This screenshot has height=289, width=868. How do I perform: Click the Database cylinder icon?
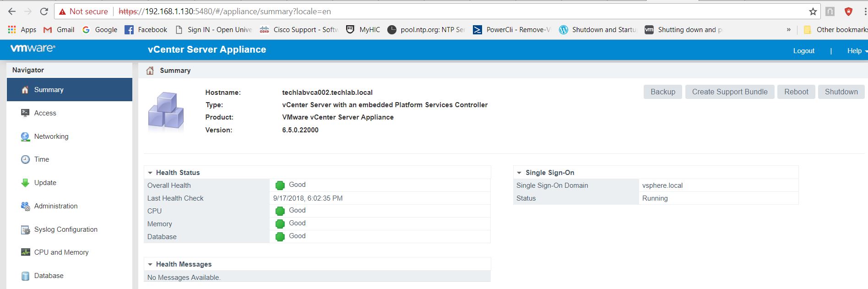(25, 276)
